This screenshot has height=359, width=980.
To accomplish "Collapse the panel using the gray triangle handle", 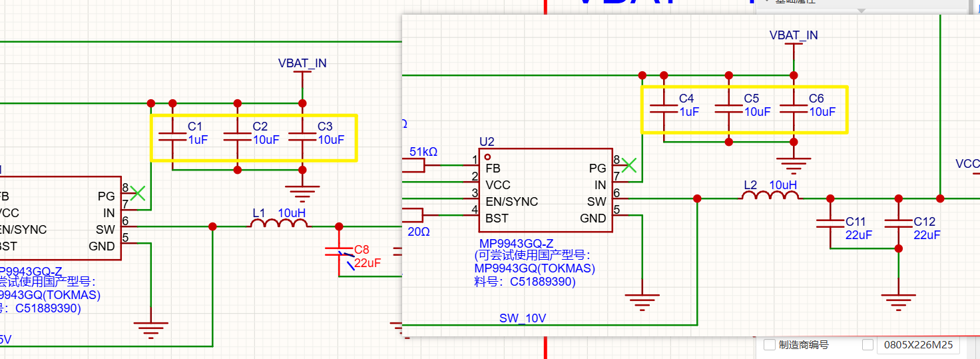I will pos(861,11).
